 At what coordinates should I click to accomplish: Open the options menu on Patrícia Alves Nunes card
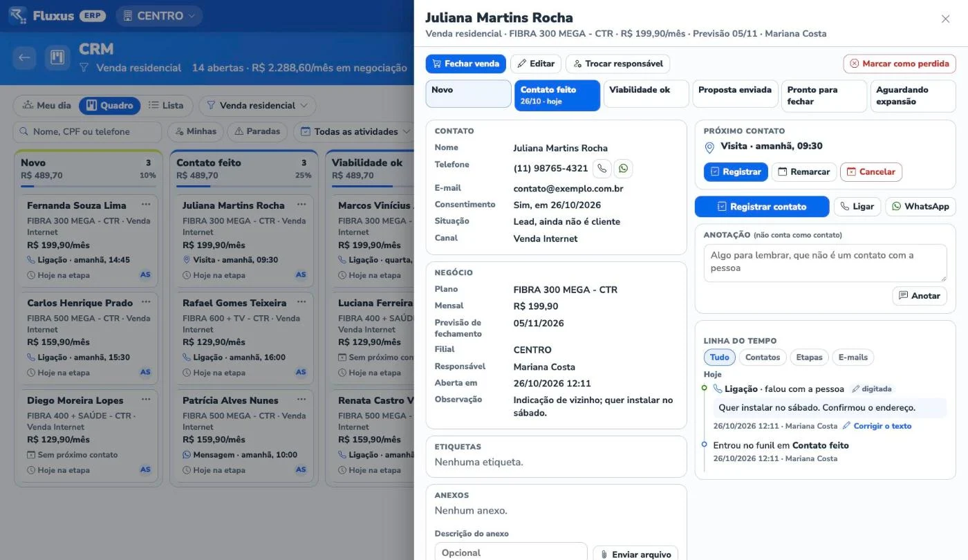click(301, 400)
